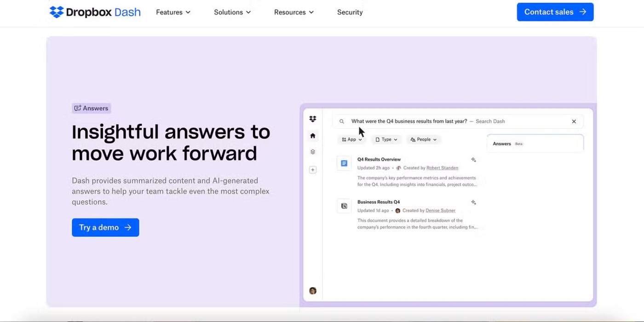
Task: Open the Stacks layers icon in sidebar
Action: point(313,152)
